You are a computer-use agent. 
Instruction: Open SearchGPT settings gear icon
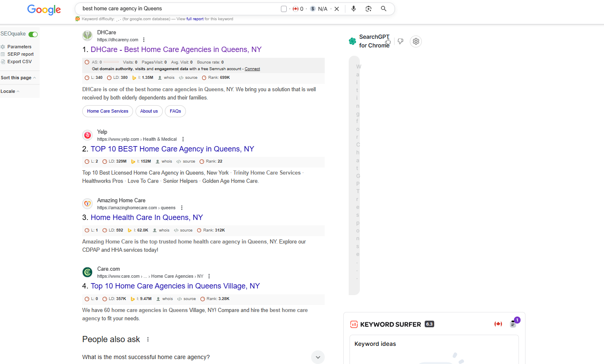coord(416,41)
